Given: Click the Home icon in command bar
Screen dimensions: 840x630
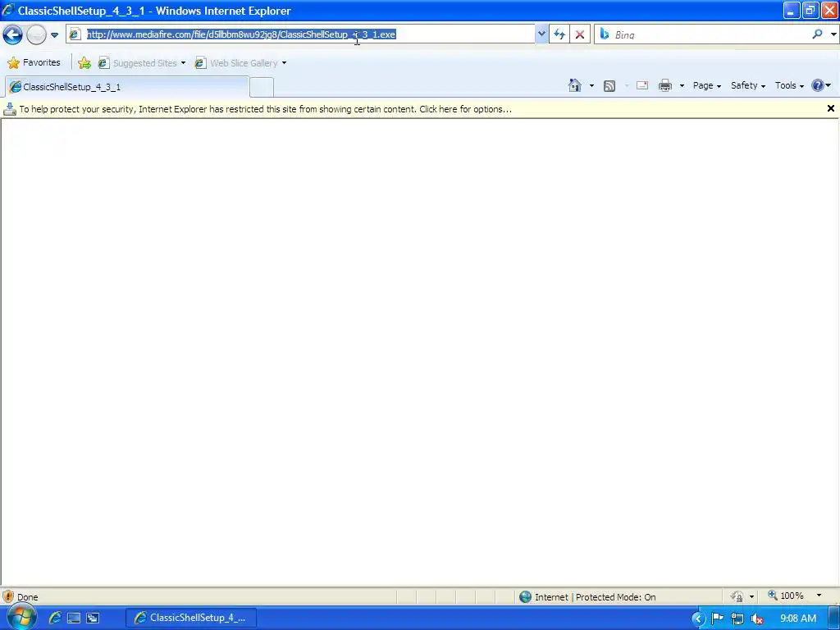Looking at the screenshot, I should pyautogui.click(x=575, y=85).
